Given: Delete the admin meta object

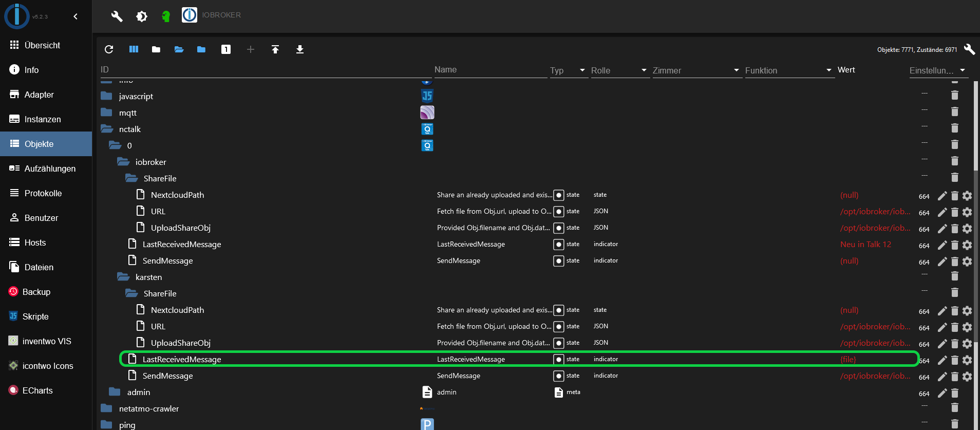Looking at the screenshot, I should pyautogui.click(x=954, y=393).
